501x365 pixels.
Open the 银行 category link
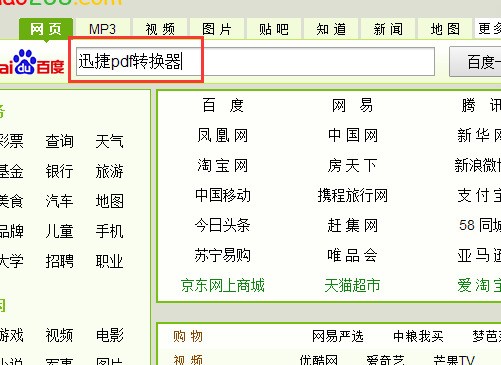pyautogui.click(x=59, y=171)
